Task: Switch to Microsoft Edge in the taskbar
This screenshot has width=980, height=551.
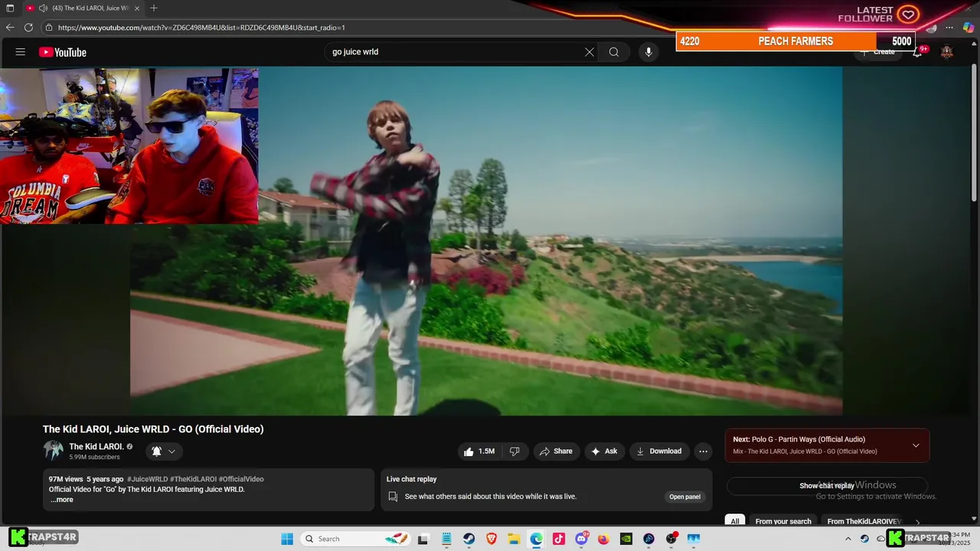Action: pos(537,539)
